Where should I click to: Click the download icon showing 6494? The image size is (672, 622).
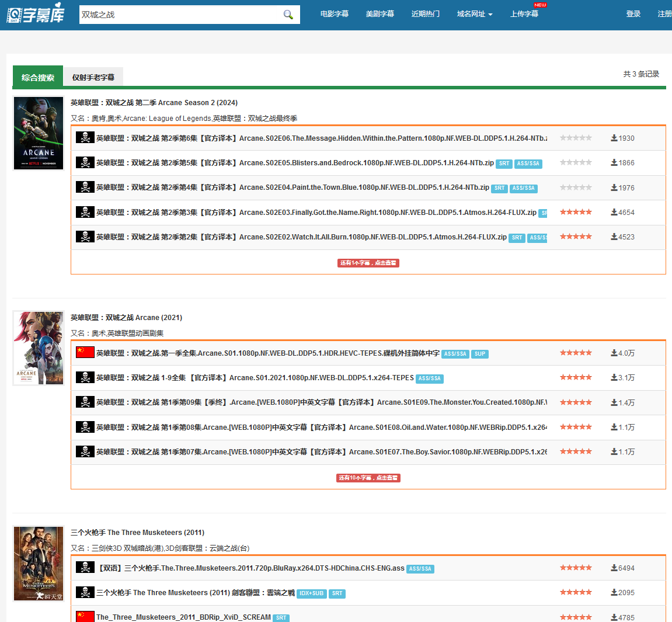click(614, 568)
